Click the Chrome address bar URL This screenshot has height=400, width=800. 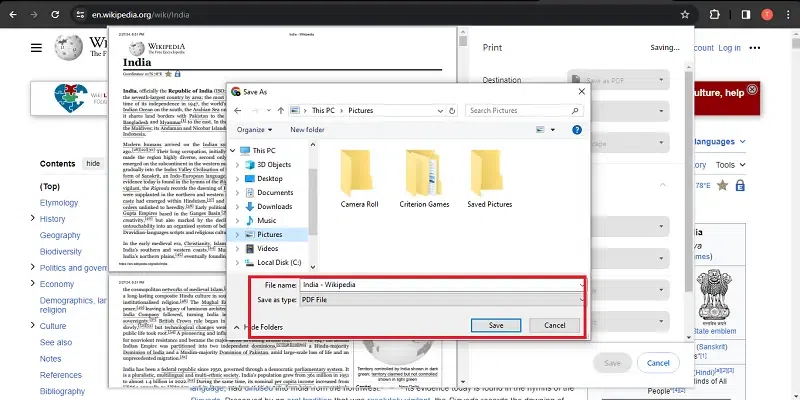pyautogui.click(x=141, y=15)
